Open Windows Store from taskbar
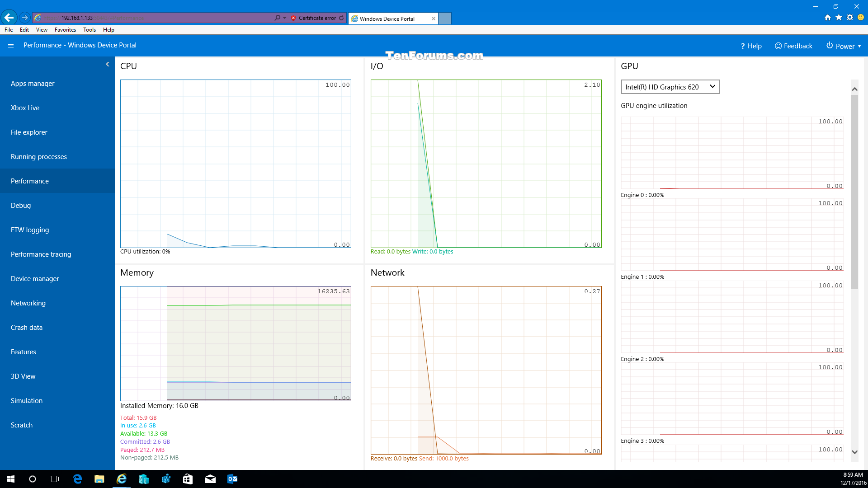The width and height of the screenshot is (868, 488). pyautogui.click(x=188, y=479)
